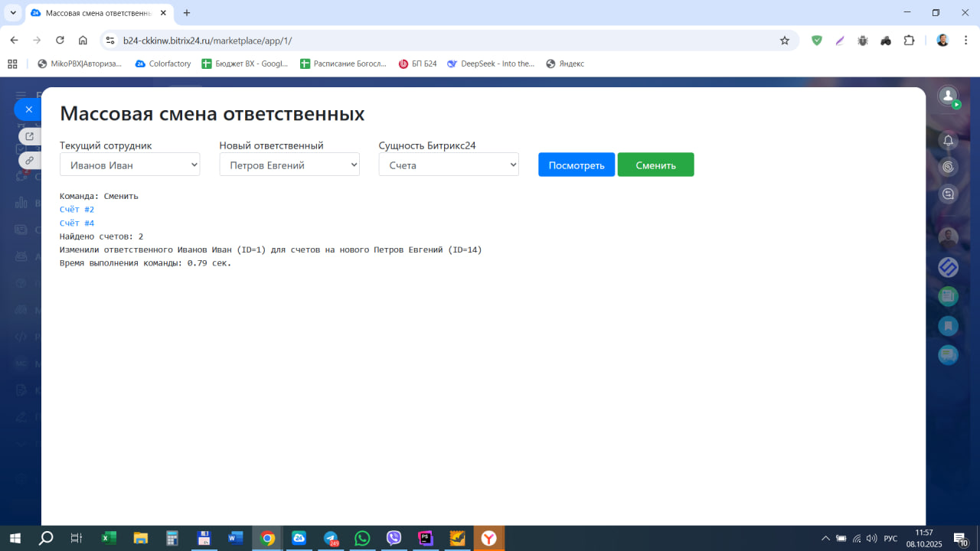The height and width of the screenshot is (551, 980).
Task: View site information icon in address bar
Action: coord(109,41)
